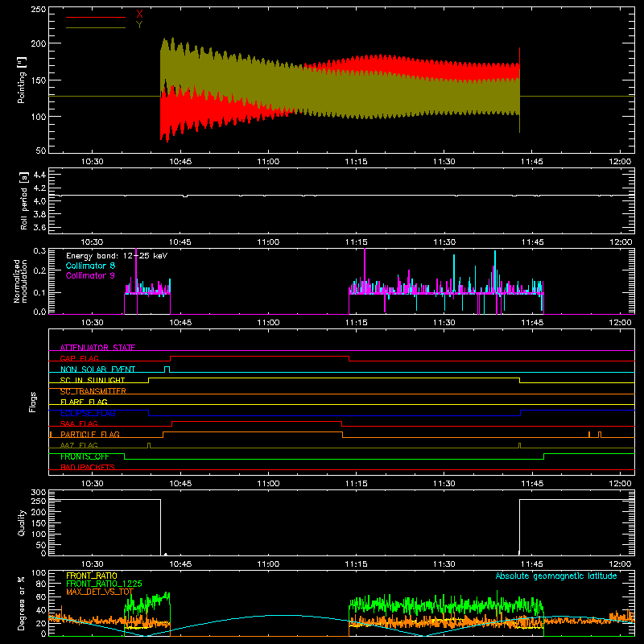Image resolution: width=644 pixels, height=644 pixels.
Task: Click the SC_TRANSMITTER flag label
Action: (x=93, y=391)
